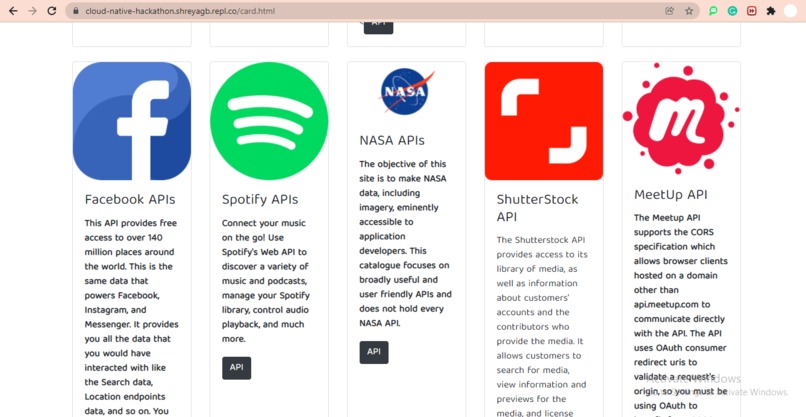The height and width of the screenshot is (417, 806).
Task: Click the NASA logo image
Action: click(x=407, y=91)
